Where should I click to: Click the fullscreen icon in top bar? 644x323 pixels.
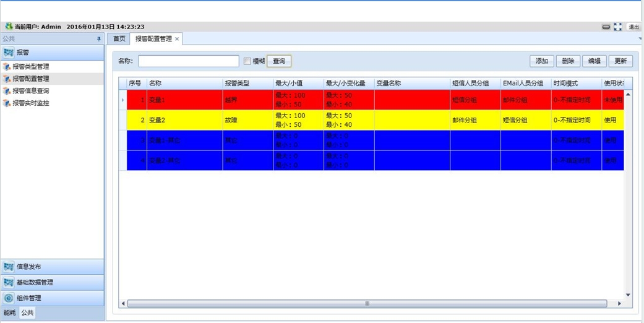[618, 27]
